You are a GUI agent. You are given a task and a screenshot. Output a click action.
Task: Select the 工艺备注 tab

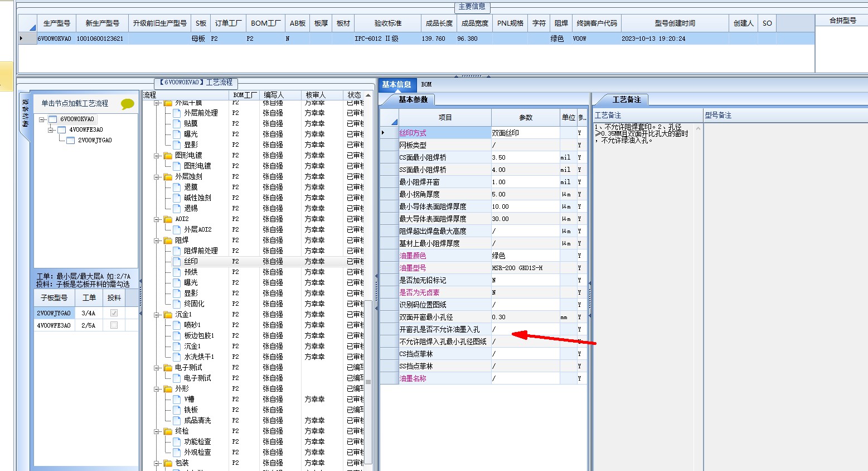coord(627,99)
